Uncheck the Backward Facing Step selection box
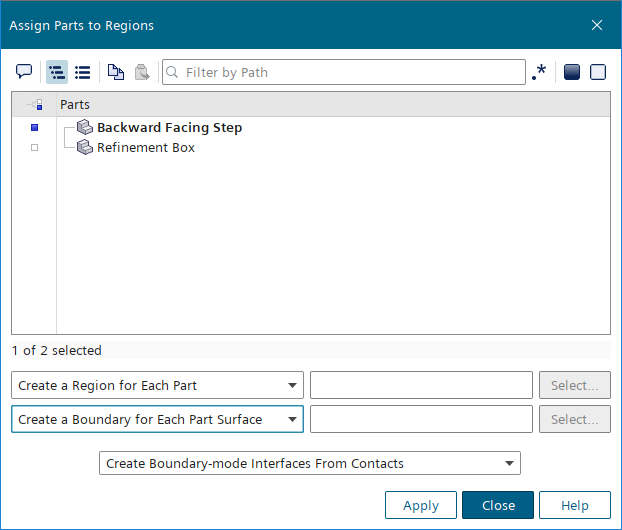 point(34,128)
